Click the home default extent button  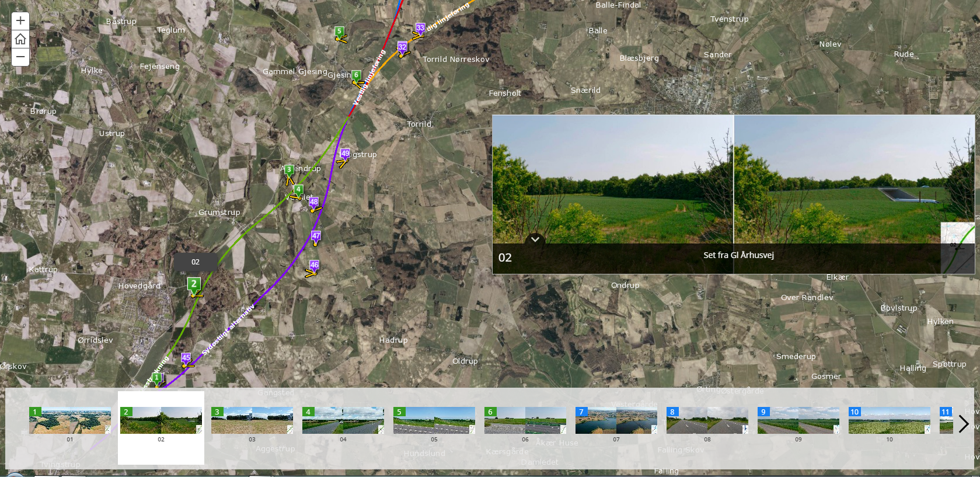20,39
